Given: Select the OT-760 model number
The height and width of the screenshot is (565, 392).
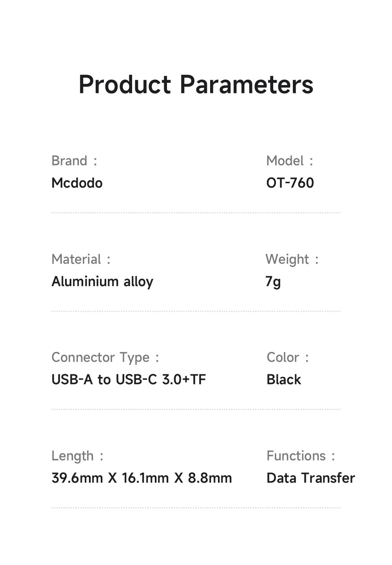Looking at the screenshot, I should [290, 183].
